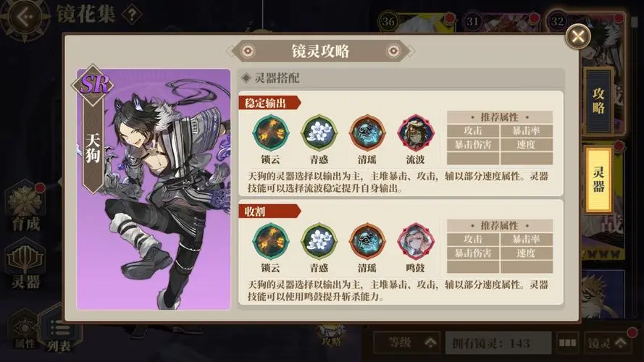Select the 鸣鼓 skill icon
Viewport: 644px width, 362px height.
416,241
